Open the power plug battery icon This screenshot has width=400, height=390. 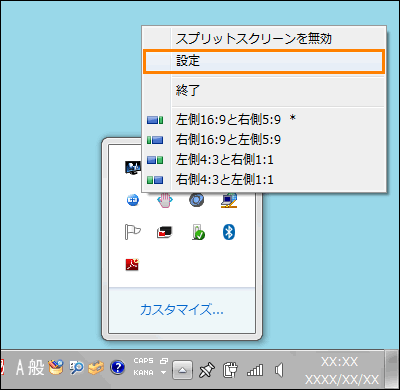(230, 370)
